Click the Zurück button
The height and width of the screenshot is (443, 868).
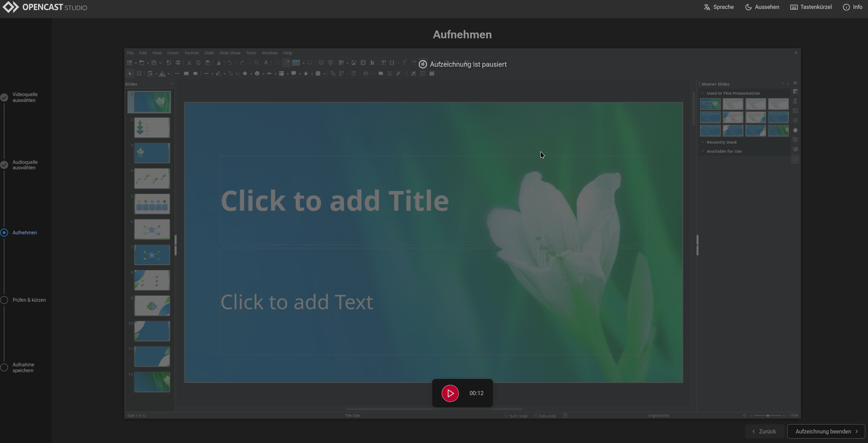(764, 431)
